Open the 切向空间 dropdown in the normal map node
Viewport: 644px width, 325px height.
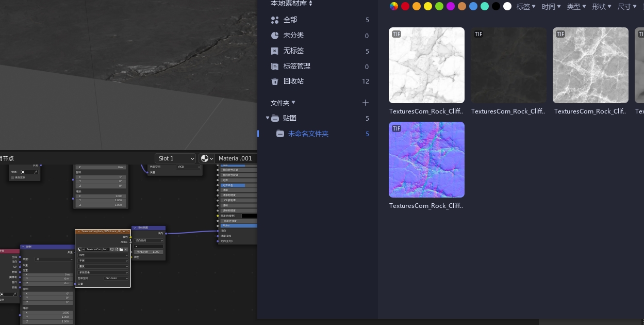[x=148, y=240]
